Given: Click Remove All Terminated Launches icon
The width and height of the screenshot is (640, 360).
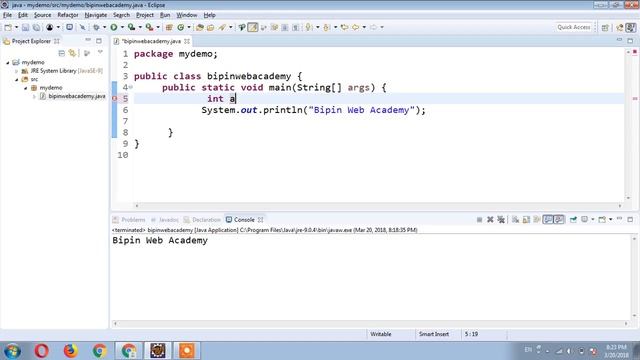Looking at the screenshot, I should [501, 220].
